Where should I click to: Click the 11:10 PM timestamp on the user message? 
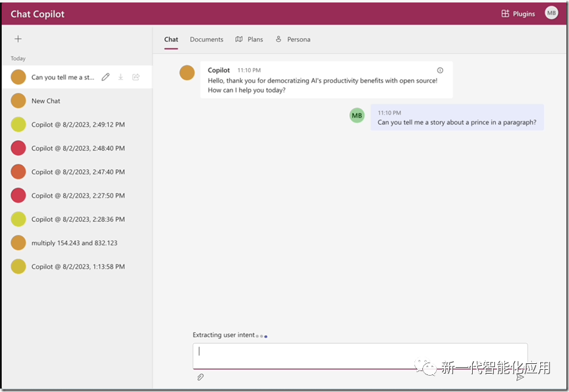(390, 113)
